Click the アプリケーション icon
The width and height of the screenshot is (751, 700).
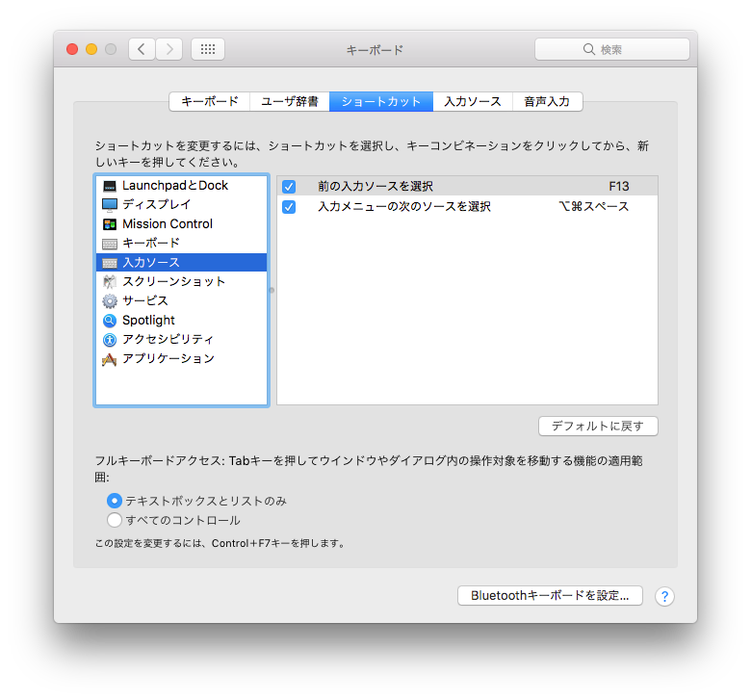pos(110,359)
